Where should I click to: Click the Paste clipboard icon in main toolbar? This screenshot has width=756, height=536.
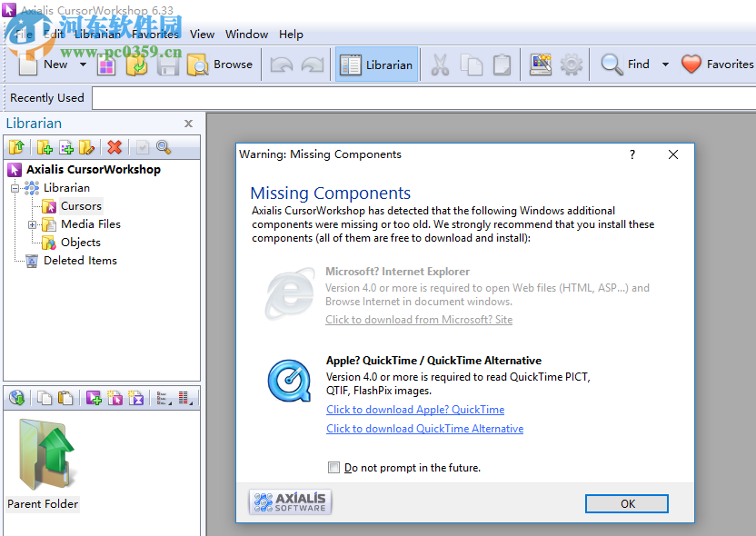[x=502, y=65]
